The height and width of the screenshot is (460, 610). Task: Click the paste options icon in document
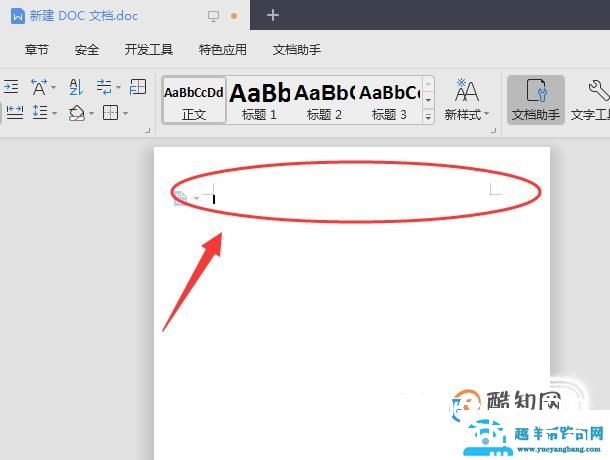180,197
